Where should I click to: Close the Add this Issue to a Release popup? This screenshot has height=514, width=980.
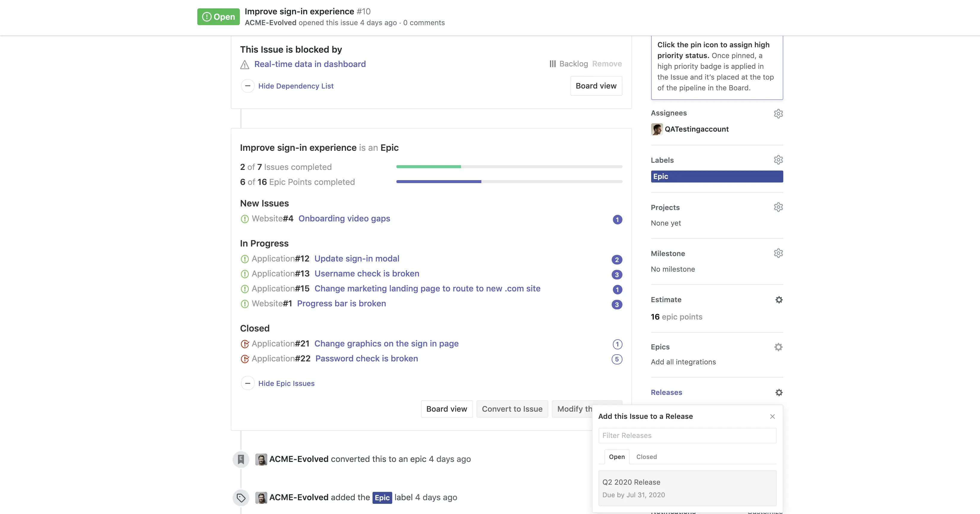point(772,416)
